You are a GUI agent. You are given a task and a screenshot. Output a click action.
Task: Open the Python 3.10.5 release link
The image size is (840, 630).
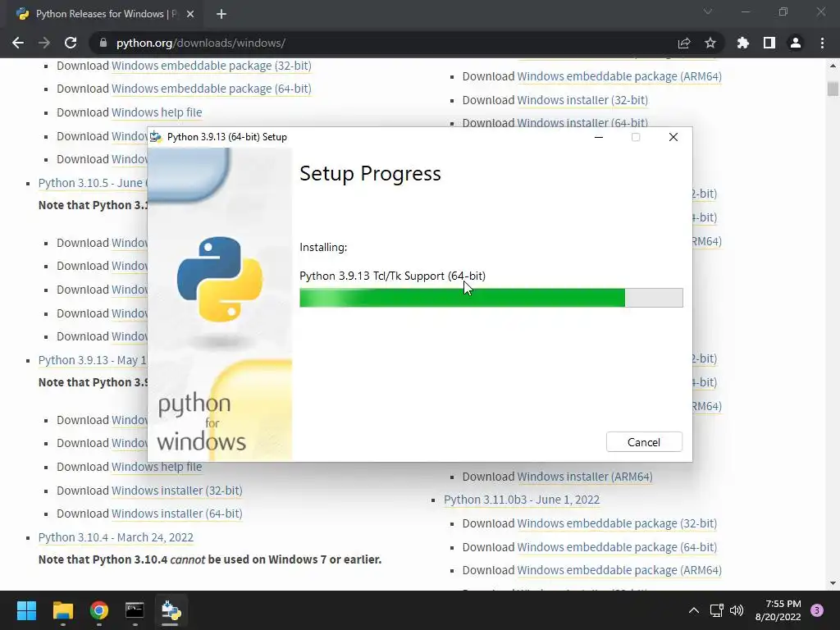[92, 183]
